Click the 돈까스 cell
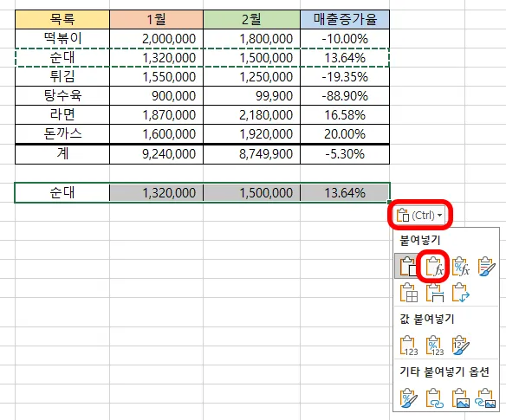The height and width of the screenshot is (420, 506). pos(62,134)
